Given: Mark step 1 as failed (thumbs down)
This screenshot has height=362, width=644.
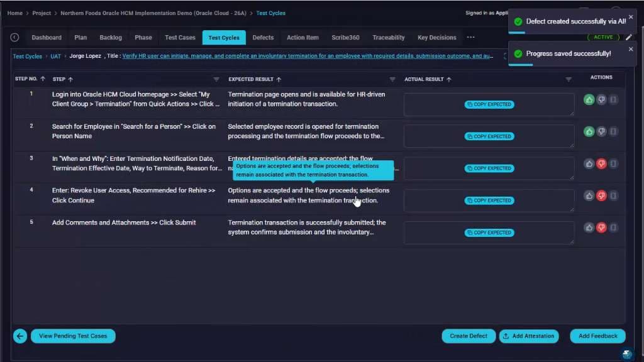Looking at the screenshot, I should pos(601,100).
